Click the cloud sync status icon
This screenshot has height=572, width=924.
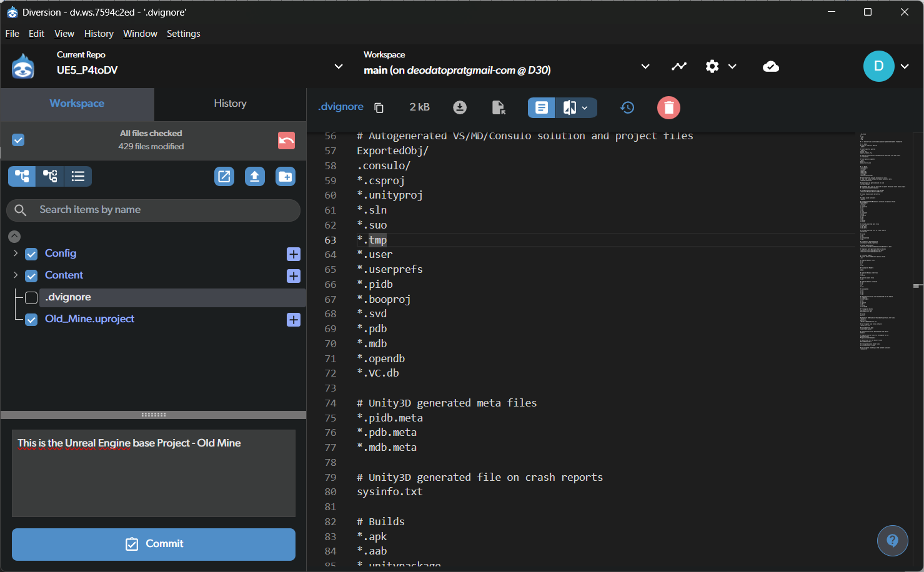[771, 66]
